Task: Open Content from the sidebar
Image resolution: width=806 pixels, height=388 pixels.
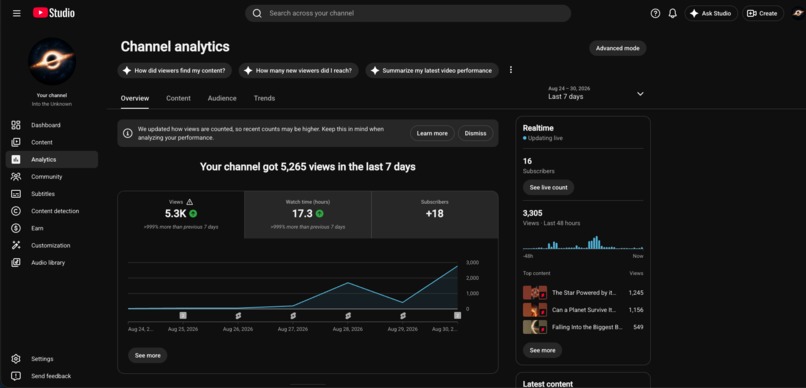Action: click(51, 142)
